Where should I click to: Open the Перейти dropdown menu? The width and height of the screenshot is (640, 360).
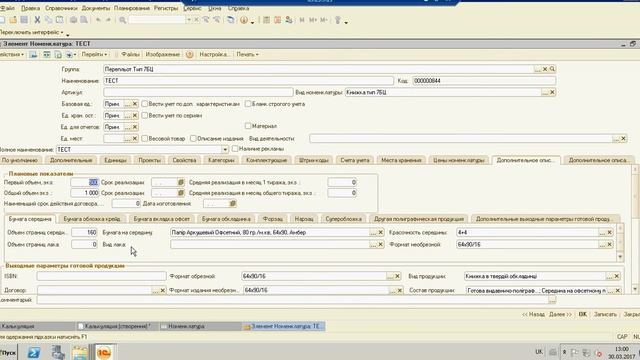tap(94, 54)
